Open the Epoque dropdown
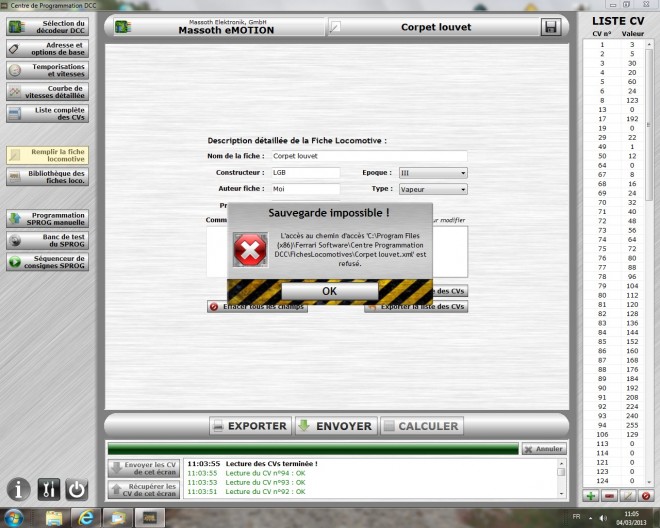Image resolution: width=660 pixels, height=528 pixels. tap(433, 173)
